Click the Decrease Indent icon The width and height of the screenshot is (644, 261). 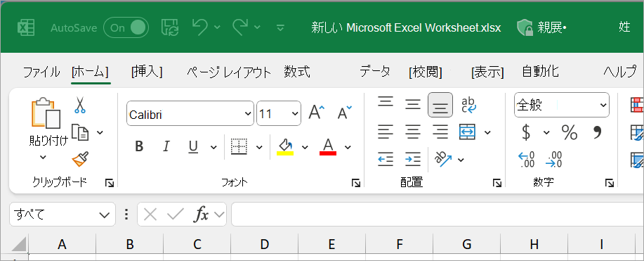386,159
